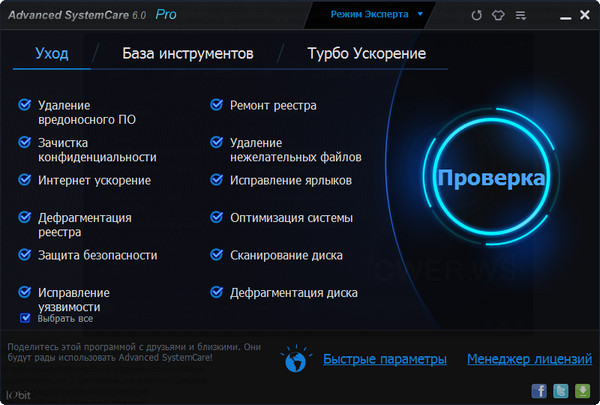Click the Twitter share icon
The height and width of the screenshot is (405, 600).
coord(560,390)
